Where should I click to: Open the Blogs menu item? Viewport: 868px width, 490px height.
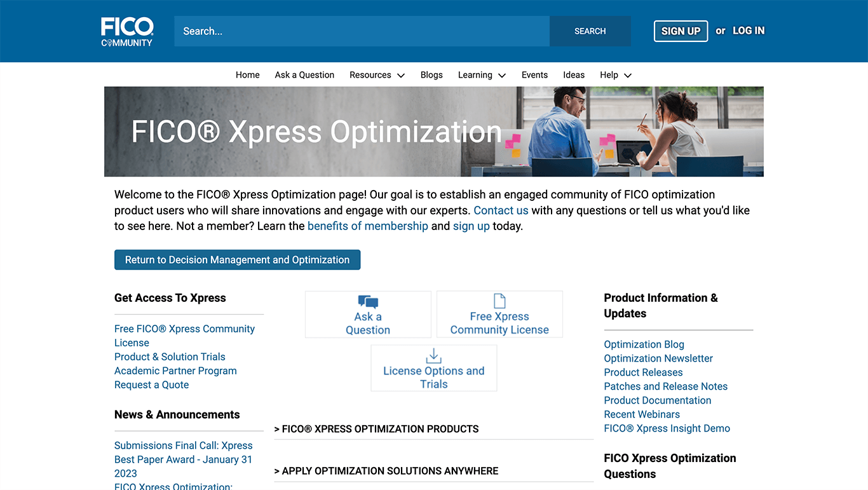pyautogui.click(x=431, y=75)
